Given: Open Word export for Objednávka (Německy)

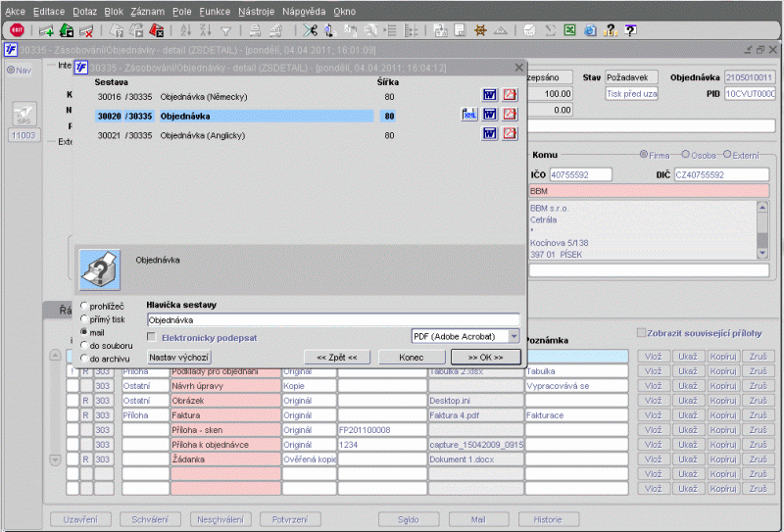Looking at the screenshot, I should 489,94.
